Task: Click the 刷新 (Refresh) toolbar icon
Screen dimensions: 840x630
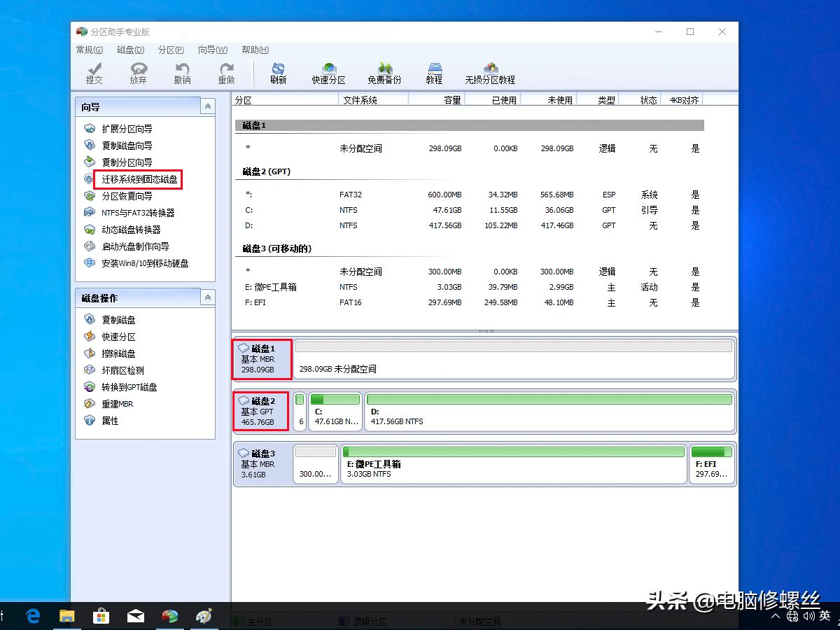Action: 278,73
